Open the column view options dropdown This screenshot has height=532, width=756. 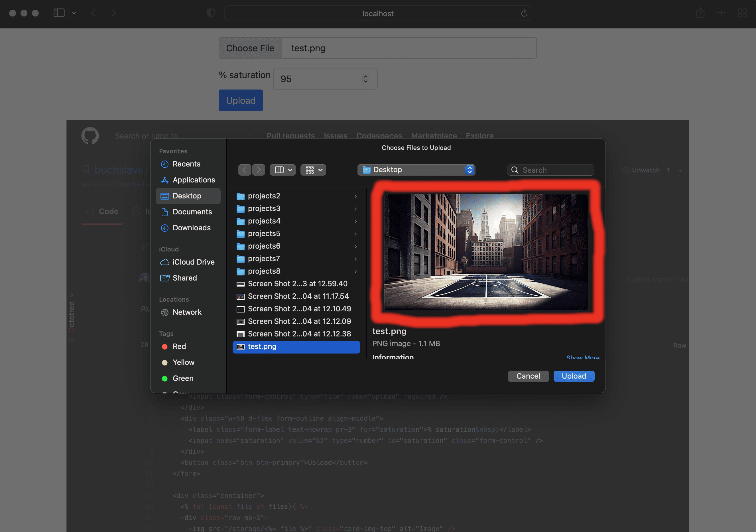283,170
